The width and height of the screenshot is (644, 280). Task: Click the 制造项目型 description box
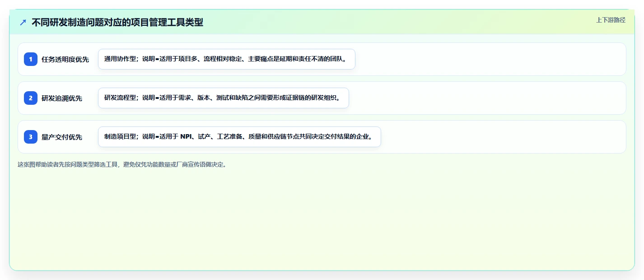tap(239, 137)
